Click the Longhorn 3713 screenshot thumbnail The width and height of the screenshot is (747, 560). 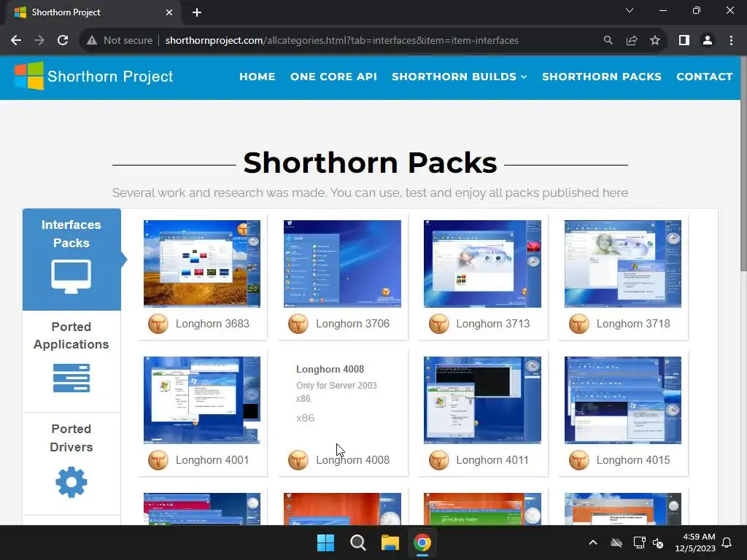[x=483, y=264]
